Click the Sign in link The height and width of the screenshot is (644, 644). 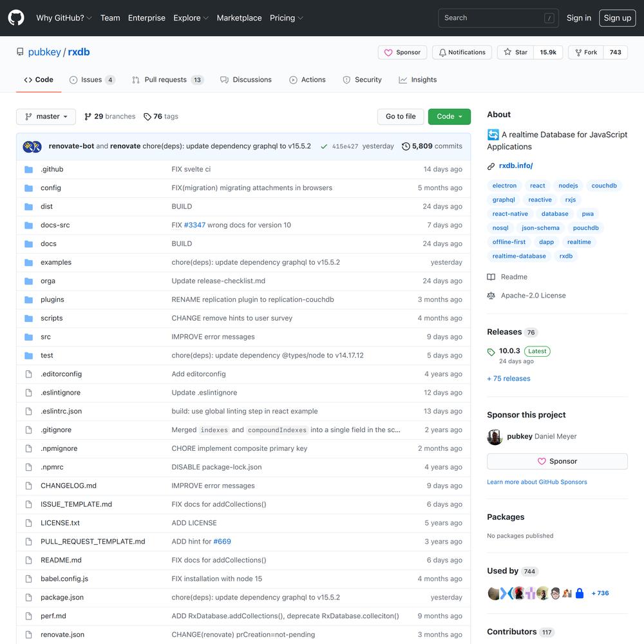579,17
